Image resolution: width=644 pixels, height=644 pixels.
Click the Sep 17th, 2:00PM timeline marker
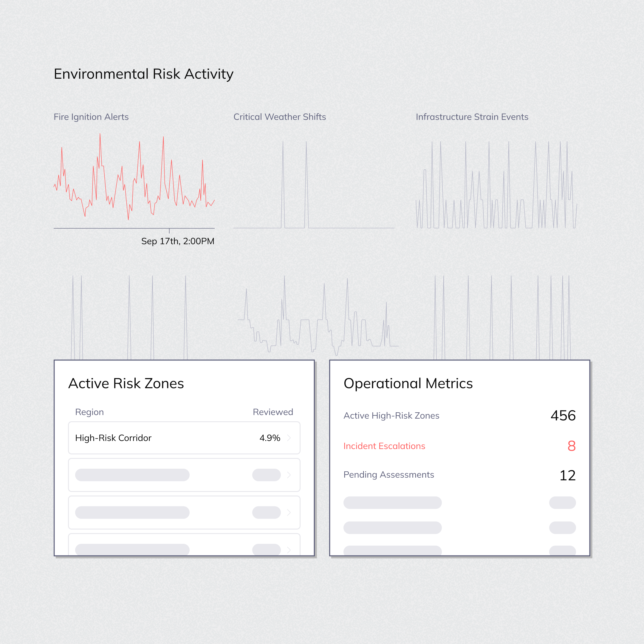178,241
